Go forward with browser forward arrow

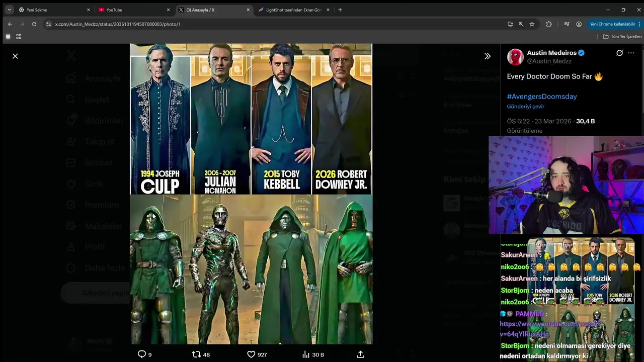click(22, 24)
